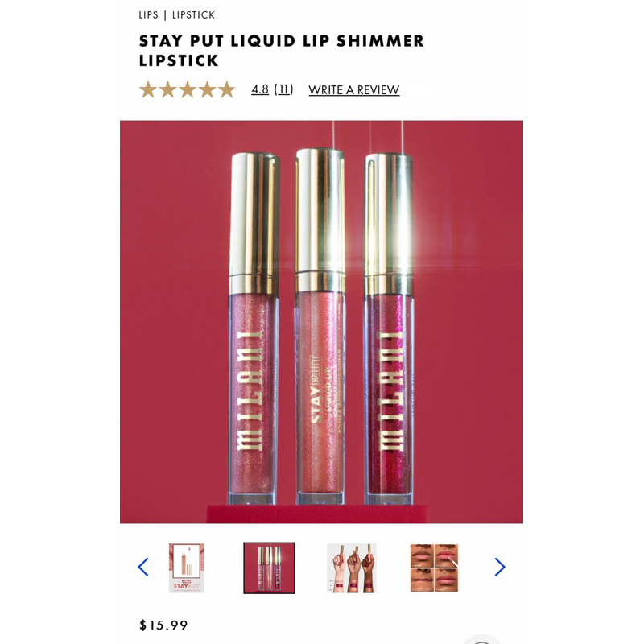Viewport: 644px width, 644px height.
Task: Click the main product image
Action: tap(321, 322)
